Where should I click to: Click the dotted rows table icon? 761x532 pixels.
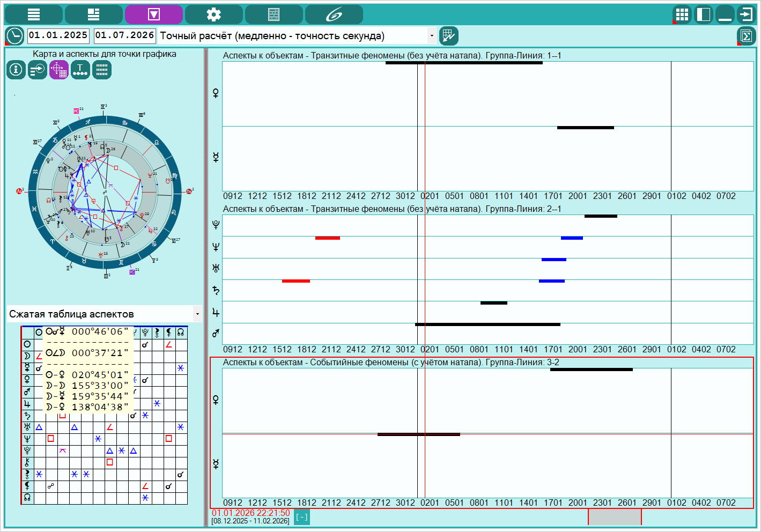pyautogui.click(x=102, y=70)
